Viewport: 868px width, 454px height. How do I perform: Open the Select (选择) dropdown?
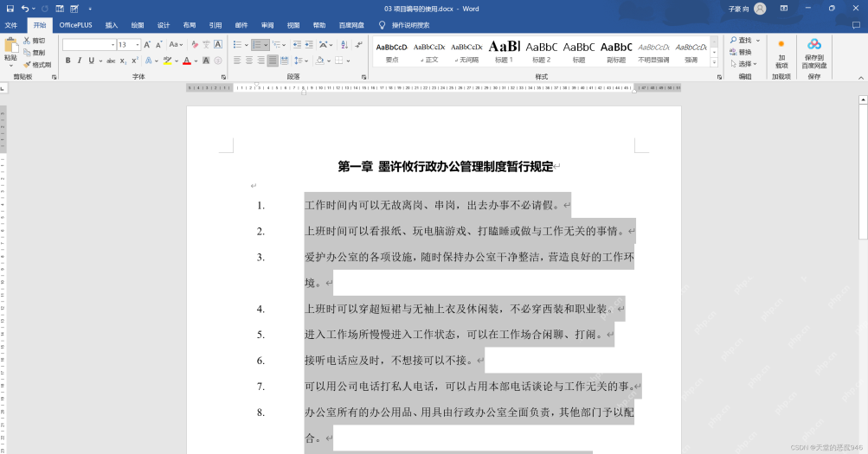point(743,64)
